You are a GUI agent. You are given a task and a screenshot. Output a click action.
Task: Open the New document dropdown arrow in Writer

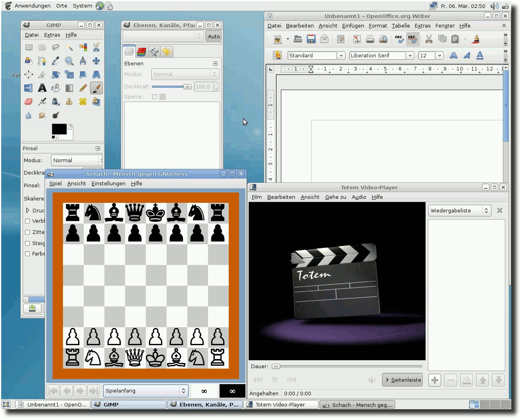tap(288, 39)
